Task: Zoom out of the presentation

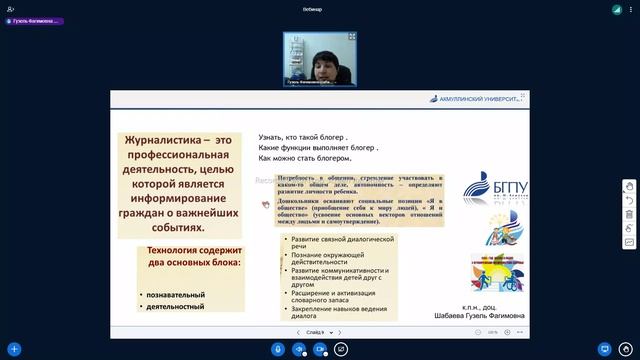Action: (478, 332)
